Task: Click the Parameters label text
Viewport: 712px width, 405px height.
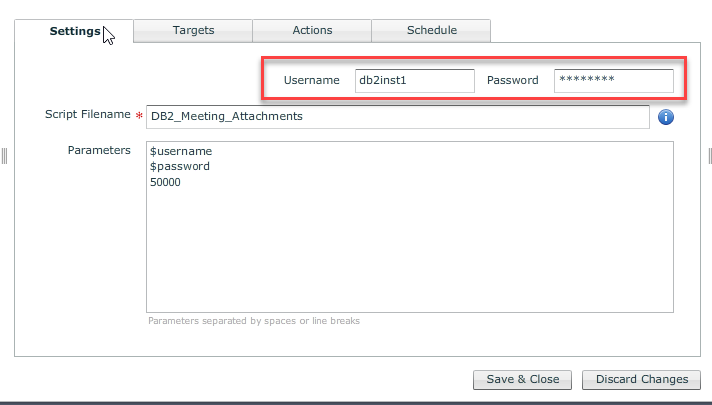Action: click(99, 150)
